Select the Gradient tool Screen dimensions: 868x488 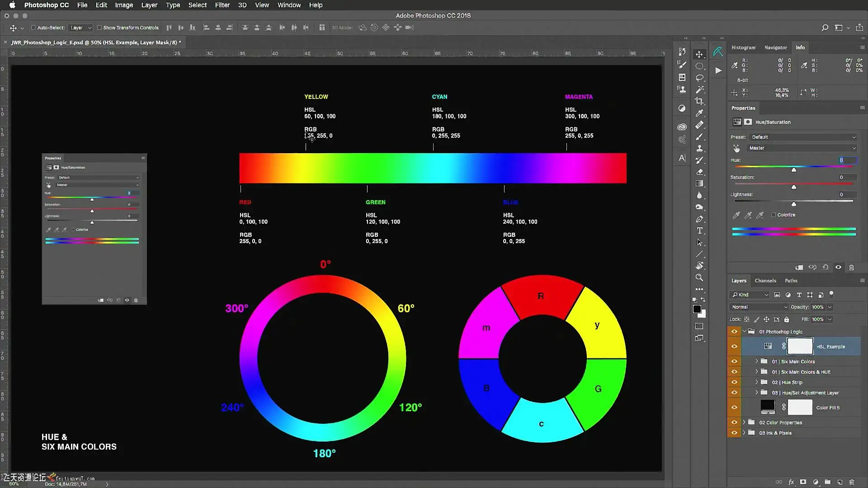pyautogui.click(x=699, y=183)
